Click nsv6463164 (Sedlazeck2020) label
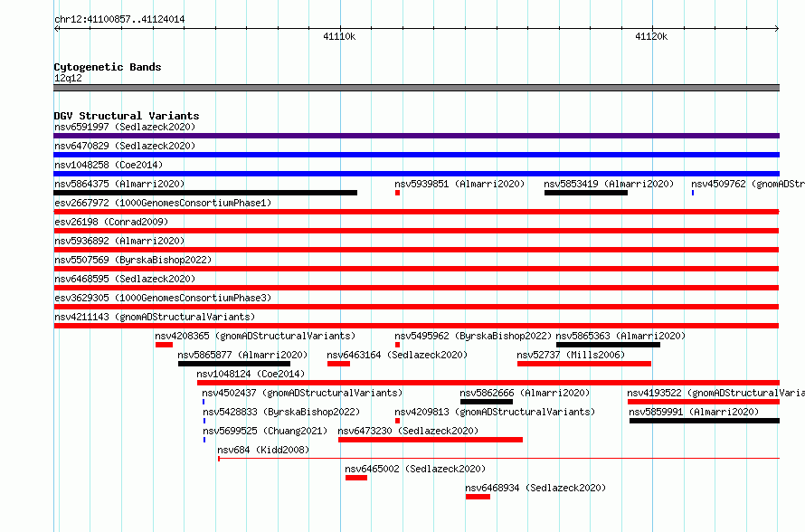 (x=397, y=355)
